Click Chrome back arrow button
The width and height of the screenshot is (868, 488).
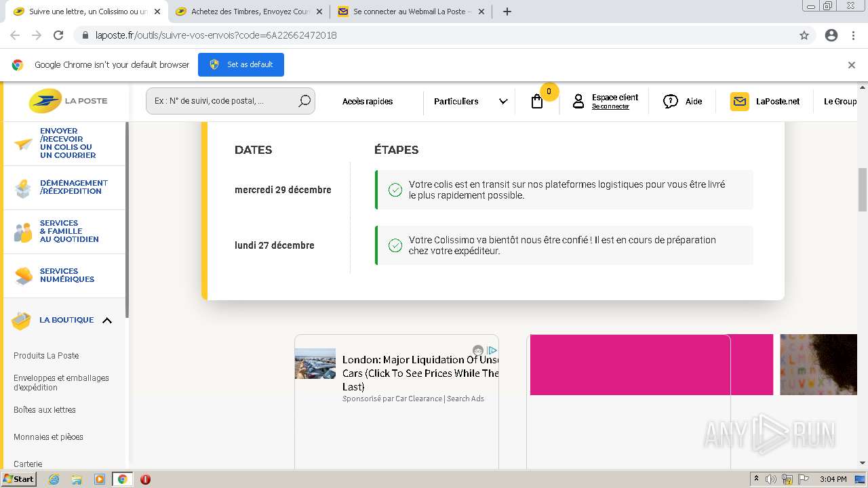[x=15, y=35]
